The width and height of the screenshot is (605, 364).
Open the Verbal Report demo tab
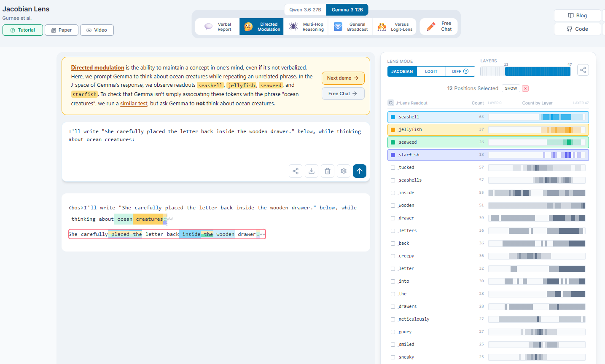(x=218, y=27)
